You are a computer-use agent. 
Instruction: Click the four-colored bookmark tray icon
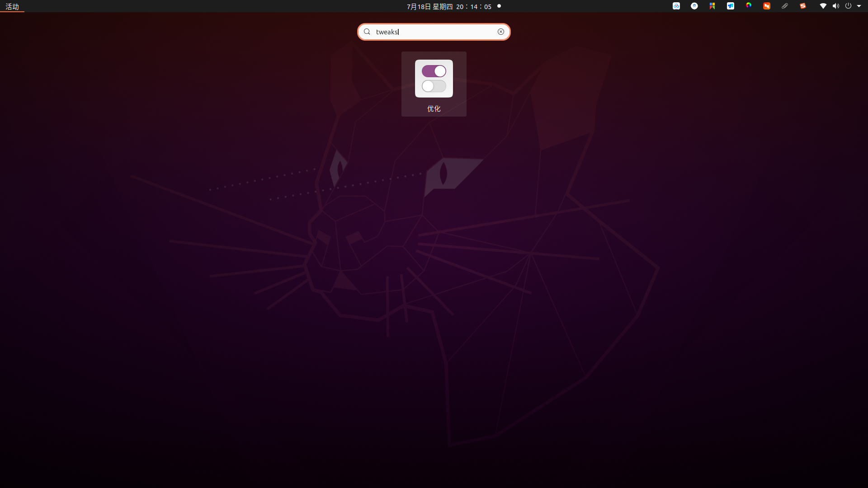712,6
